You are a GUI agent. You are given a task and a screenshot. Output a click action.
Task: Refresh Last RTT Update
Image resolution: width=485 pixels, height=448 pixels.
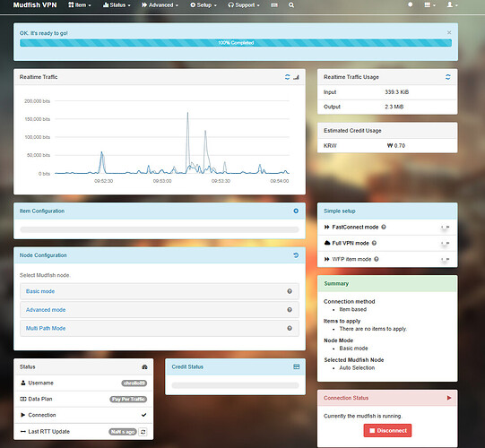point(143,432)
